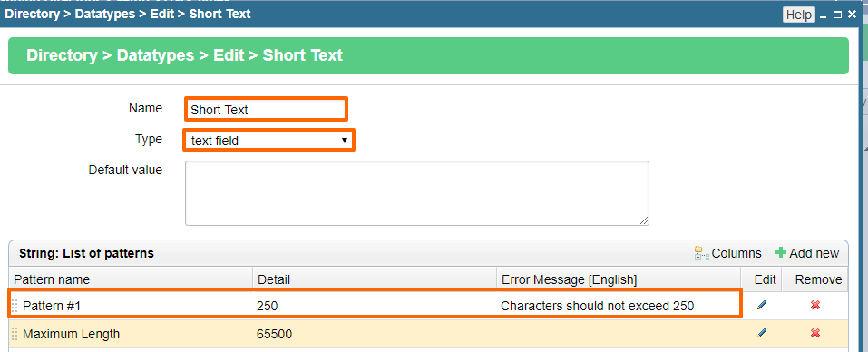868x352 pixels.
Task: Grab Pattern #1 row drag handle
Action: click(15, 305)
